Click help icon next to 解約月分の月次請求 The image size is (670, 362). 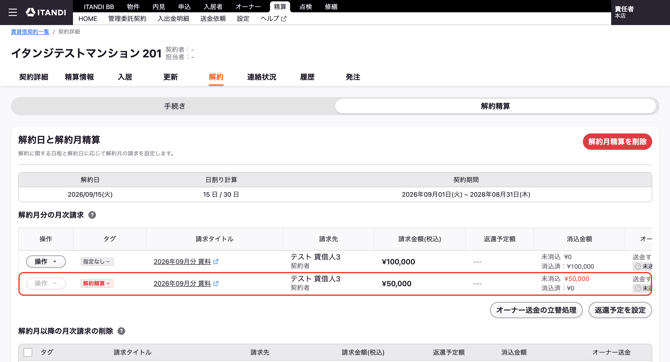92,215
